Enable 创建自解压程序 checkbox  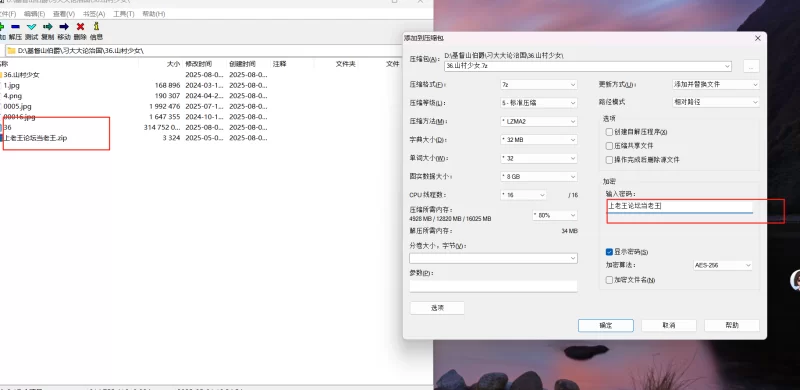click(609, 132)
